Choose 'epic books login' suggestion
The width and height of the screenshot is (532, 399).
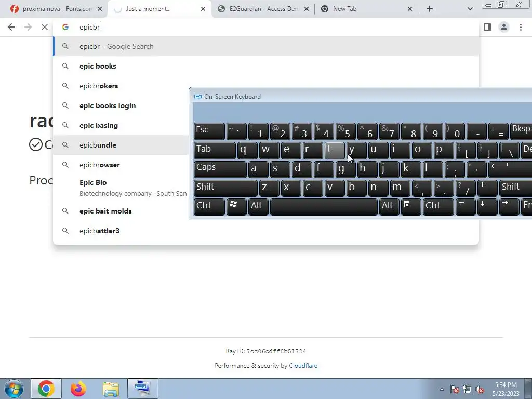click(121, 105)
